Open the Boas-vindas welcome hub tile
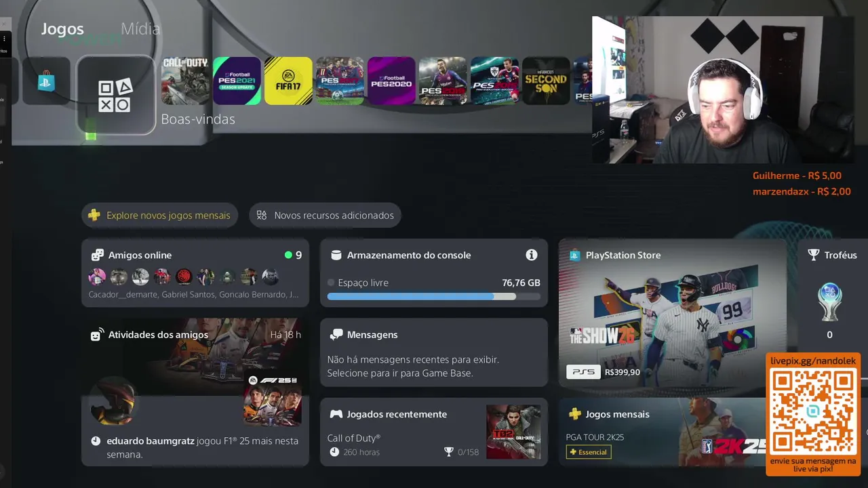This screenshot has height=488, width=868. click(x=116, y=96)
